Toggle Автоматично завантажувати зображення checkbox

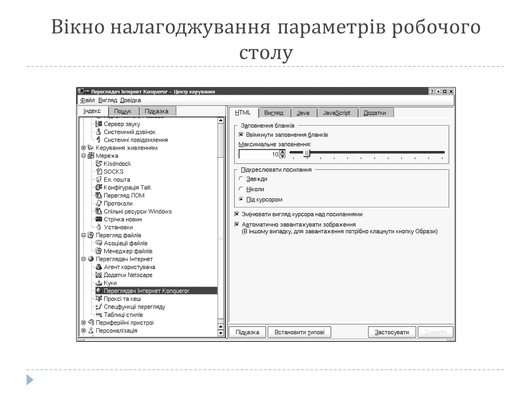pos(237,224)
